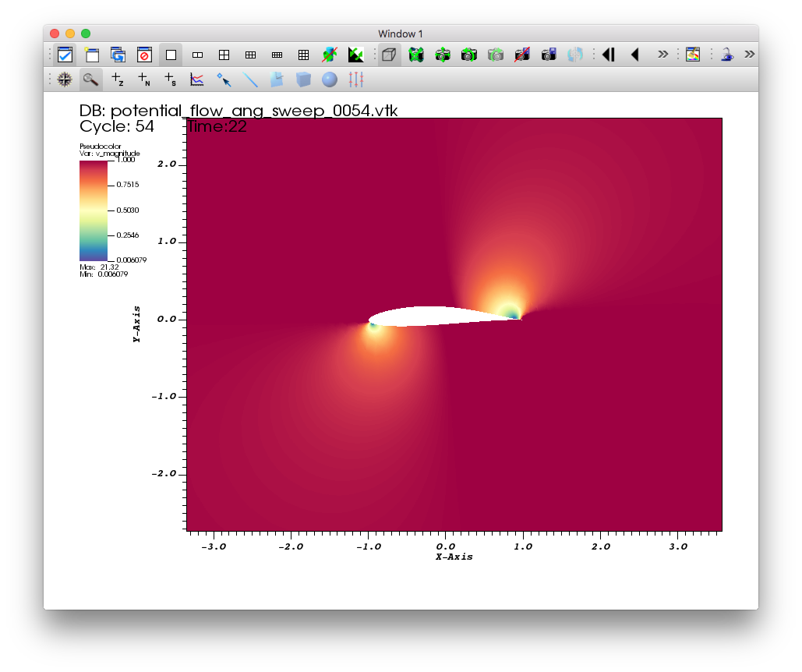Choose center of rotation icon
802x672 pixels.
pos(575,55)
